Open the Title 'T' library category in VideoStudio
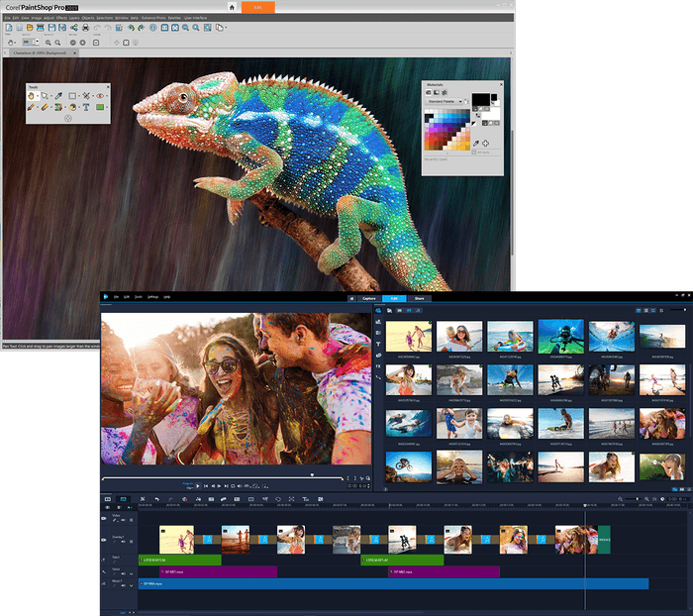This screenshot has width=693, height=616. (379, 342)
